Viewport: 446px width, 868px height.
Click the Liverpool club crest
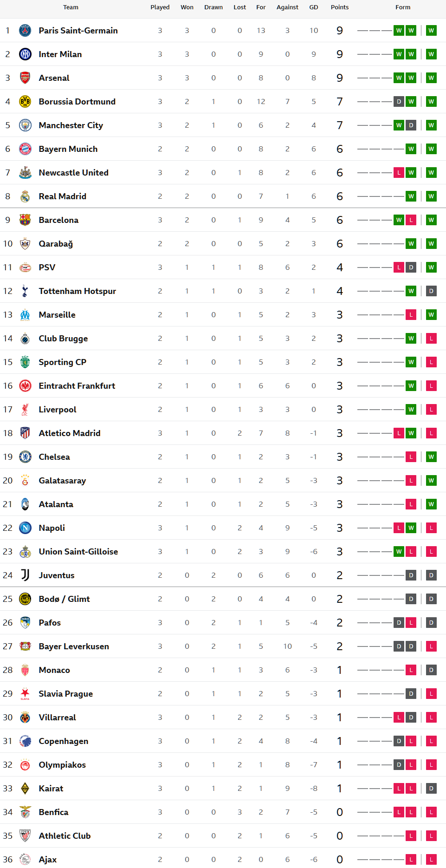click(25, 410)
